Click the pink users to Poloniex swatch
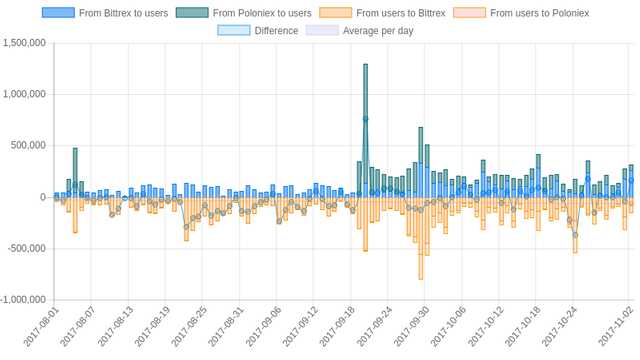 tap(469, 13)
